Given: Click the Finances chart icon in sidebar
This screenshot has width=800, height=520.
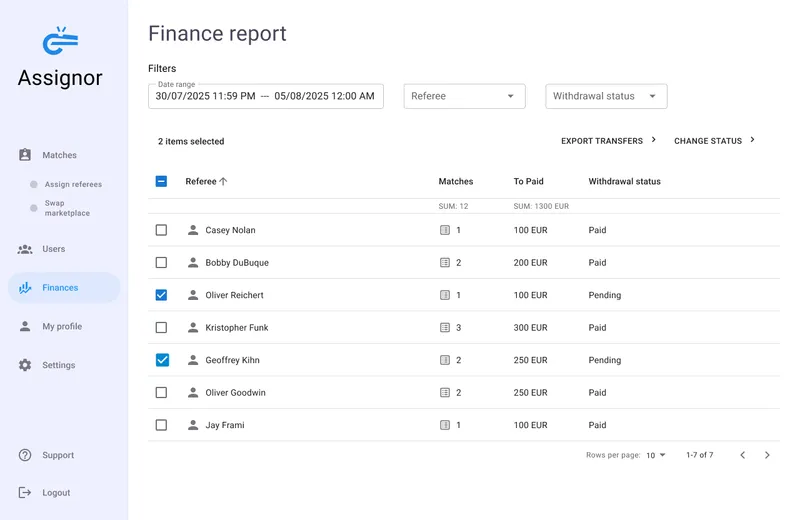Looking at the screenshot, I should point(24,288).
